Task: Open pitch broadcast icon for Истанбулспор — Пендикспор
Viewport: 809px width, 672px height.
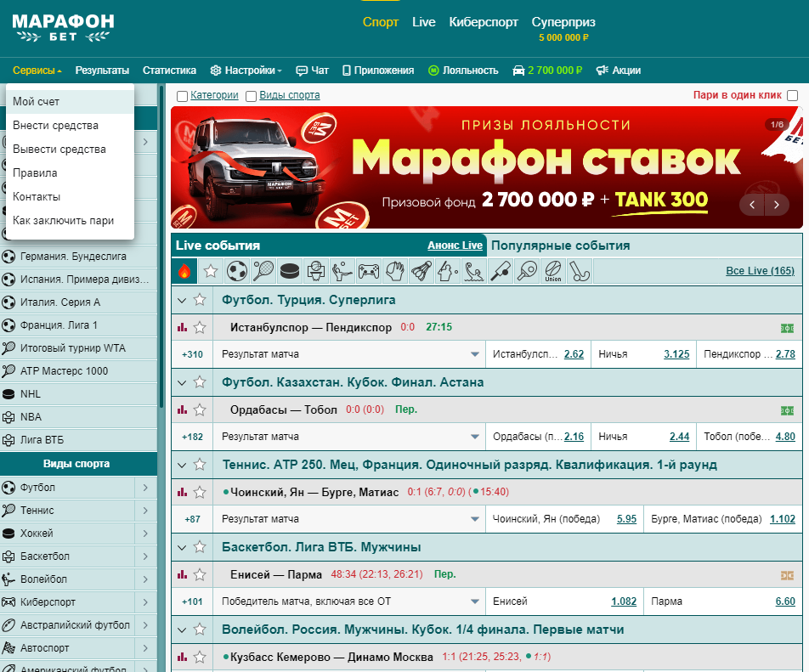Action: click(787, 328)
